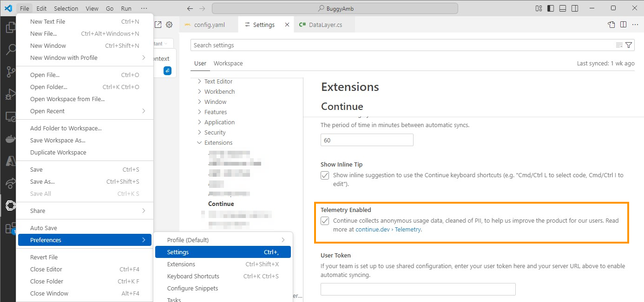Open the menu bar overflow ellipsis
644x302 pixels.
click(144, 8)
